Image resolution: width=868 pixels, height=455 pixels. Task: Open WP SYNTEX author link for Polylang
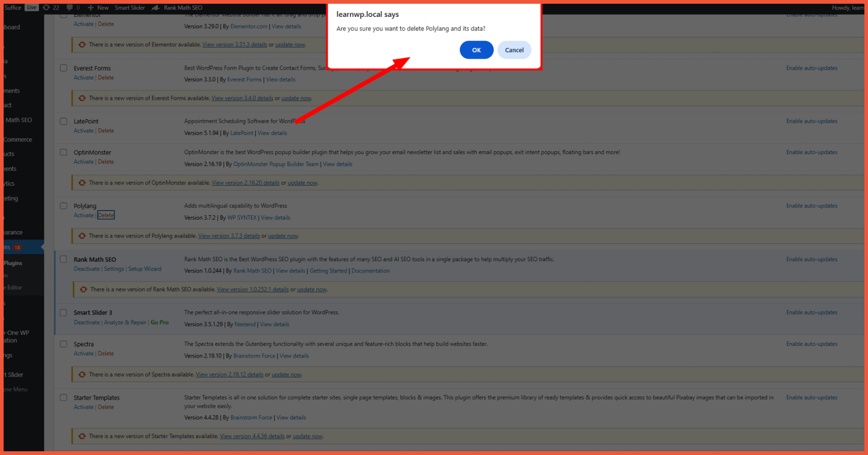[242, 218]
